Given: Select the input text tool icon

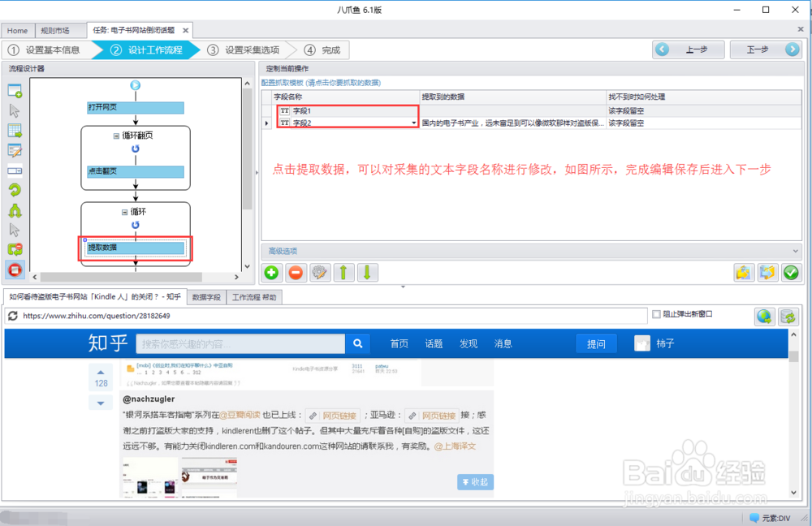Looking at the screenshot, I should pyautogui.click(x=15, y=151).
